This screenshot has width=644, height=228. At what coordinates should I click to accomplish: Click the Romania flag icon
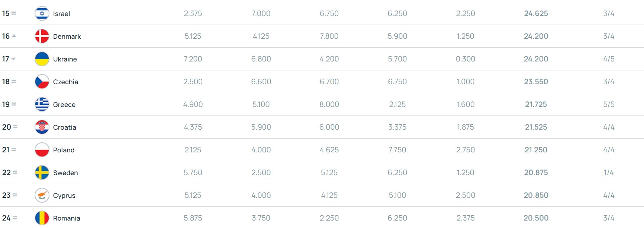42,218
